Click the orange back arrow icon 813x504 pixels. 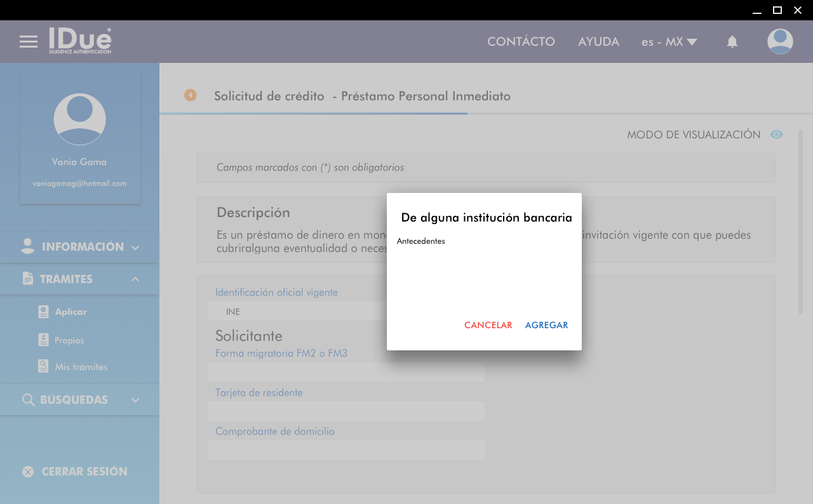191,95
